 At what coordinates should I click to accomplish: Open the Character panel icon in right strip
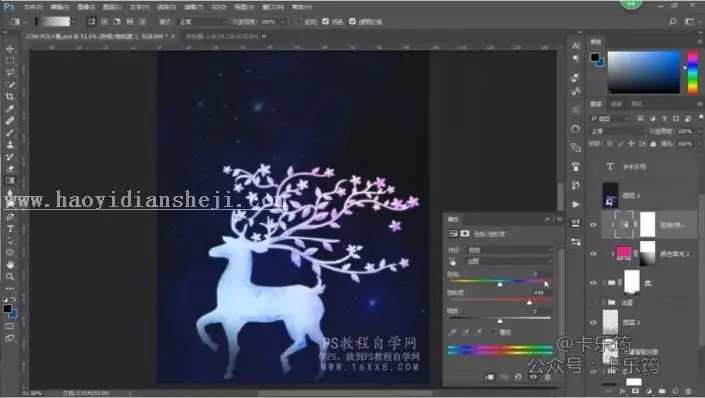click(576, 45)
